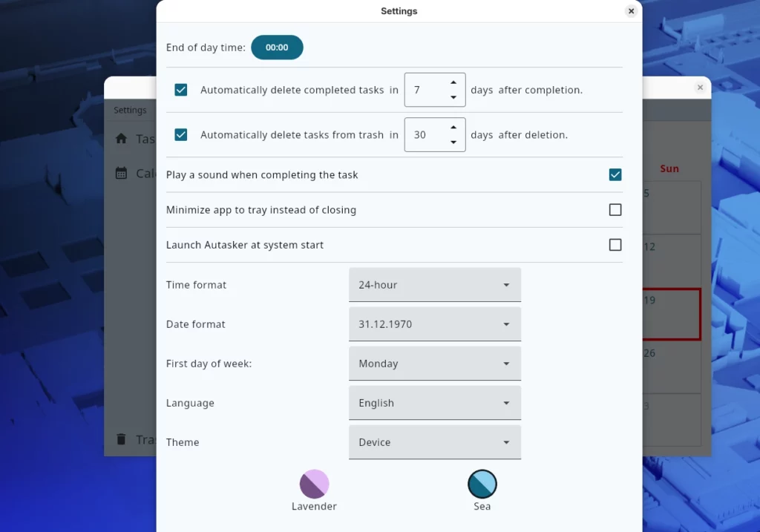The image size is (760, 532).
Task: Open the Time format dropdown
Action: tap(434, 284)
